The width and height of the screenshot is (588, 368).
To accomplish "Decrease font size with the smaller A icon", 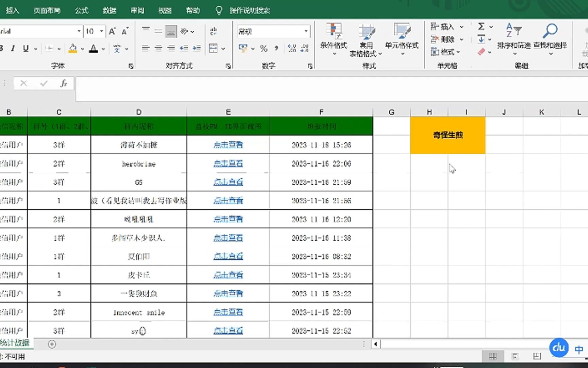I will coord(125,31).
